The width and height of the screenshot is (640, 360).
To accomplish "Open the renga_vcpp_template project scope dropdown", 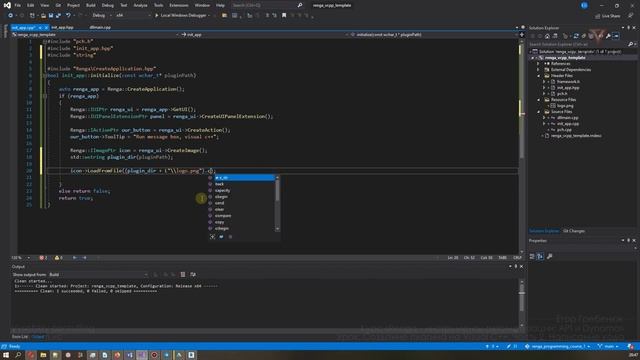I will tap(96, 35).
